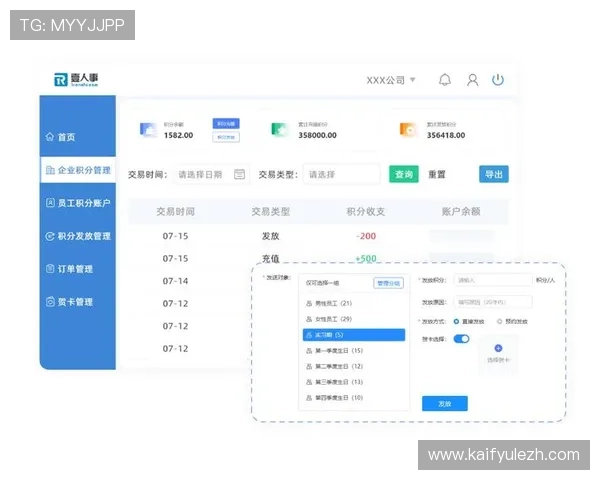Click the 发放 transaction type cell
Screen dimensions: 600x480
point(271,236)
